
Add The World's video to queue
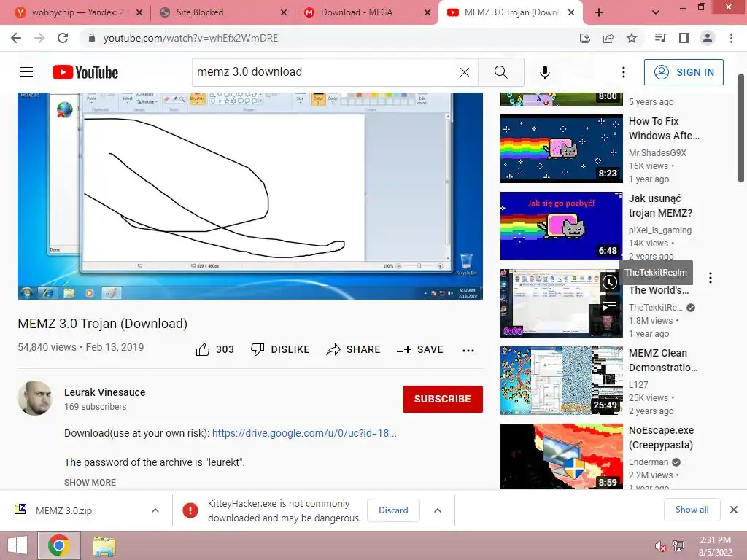pos(610,306)
